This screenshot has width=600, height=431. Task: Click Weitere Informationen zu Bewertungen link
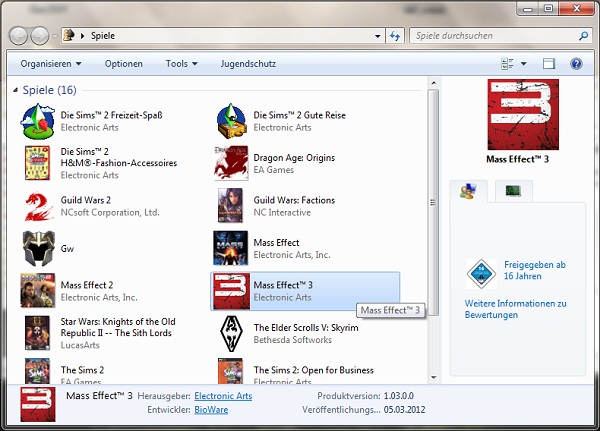(x=515, y=309)
